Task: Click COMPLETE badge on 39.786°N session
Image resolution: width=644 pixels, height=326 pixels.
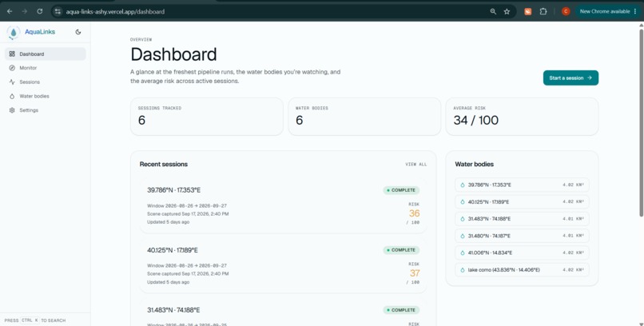Action: coord(401,190)
